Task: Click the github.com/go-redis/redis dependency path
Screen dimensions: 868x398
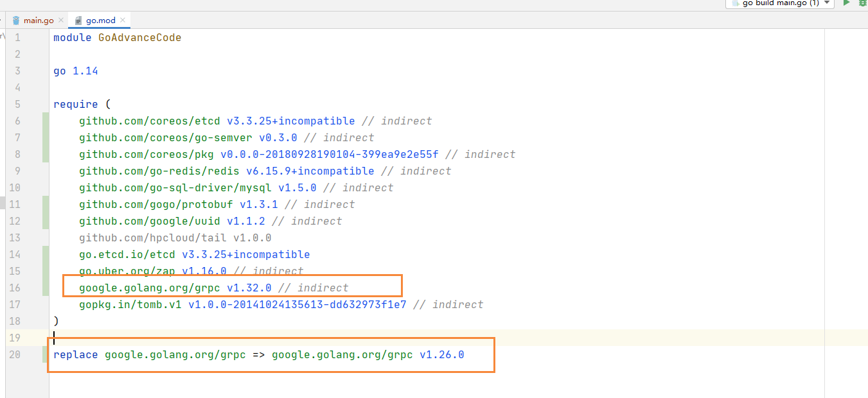Action: [159, 171]
